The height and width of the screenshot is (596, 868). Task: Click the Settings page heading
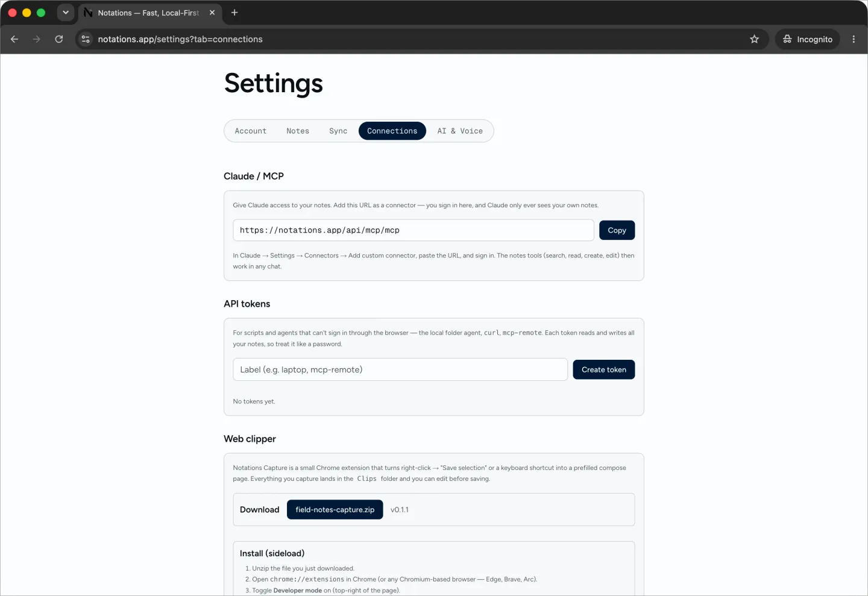[x=274, y=84]
